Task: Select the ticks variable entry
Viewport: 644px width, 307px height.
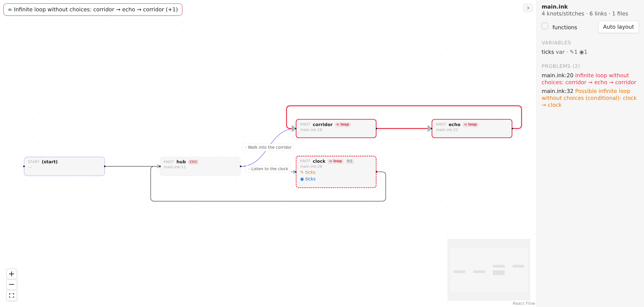Action: pos(564,52)
